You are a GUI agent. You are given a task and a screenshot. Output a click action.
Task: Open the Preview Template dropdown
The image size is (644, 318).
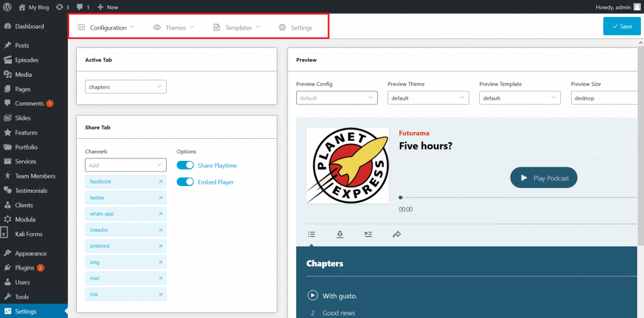[519, 98]
